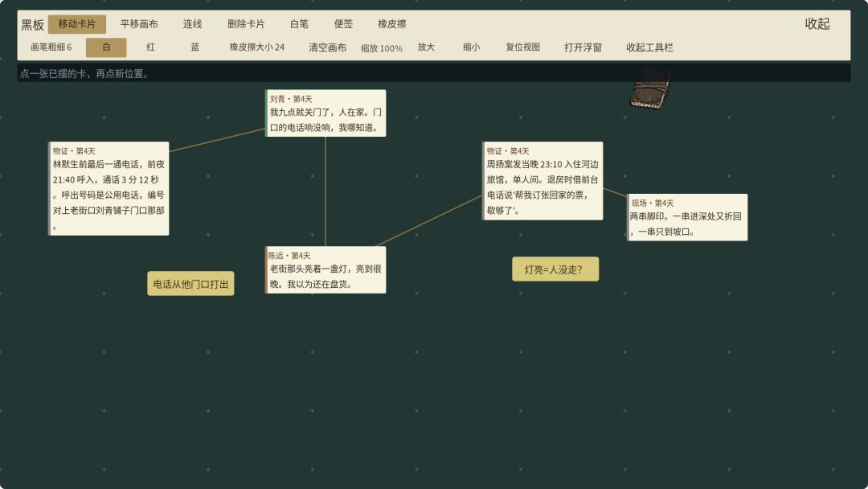Zoom out with 缩小
Screen dimensions: 868x489
click(x=471, y=47)
